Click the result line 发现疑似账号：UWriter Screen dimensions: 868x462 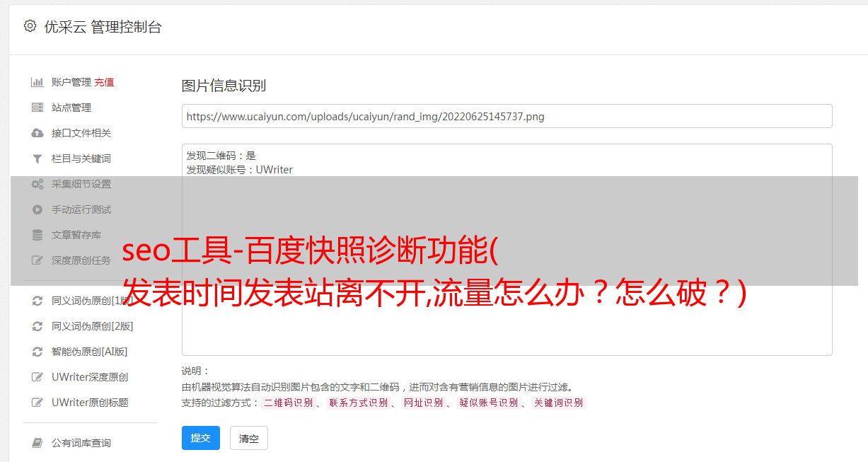[240, 170]
